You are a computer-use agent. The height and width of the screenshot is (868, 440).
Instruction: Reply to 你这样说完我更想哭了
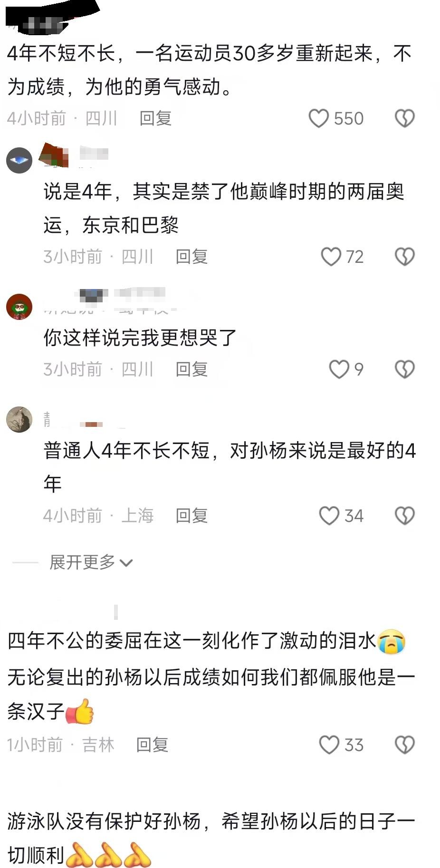(x=191, y=369)
